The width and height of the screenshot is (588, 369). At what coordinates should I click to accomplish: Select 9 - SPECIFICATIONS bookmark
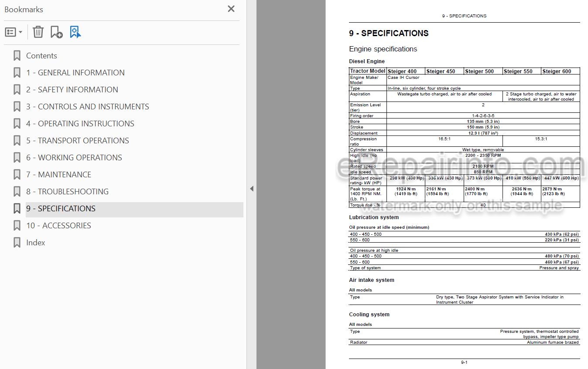[x=61, y=209]
